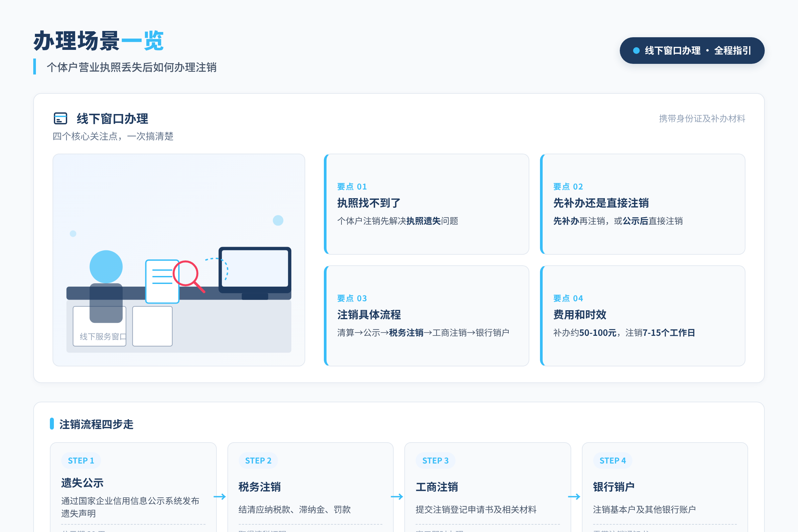This screenshot has height=532, width=798.
Task: Select the 要点 03 注销具体流程 card
Action: (427, 316)
